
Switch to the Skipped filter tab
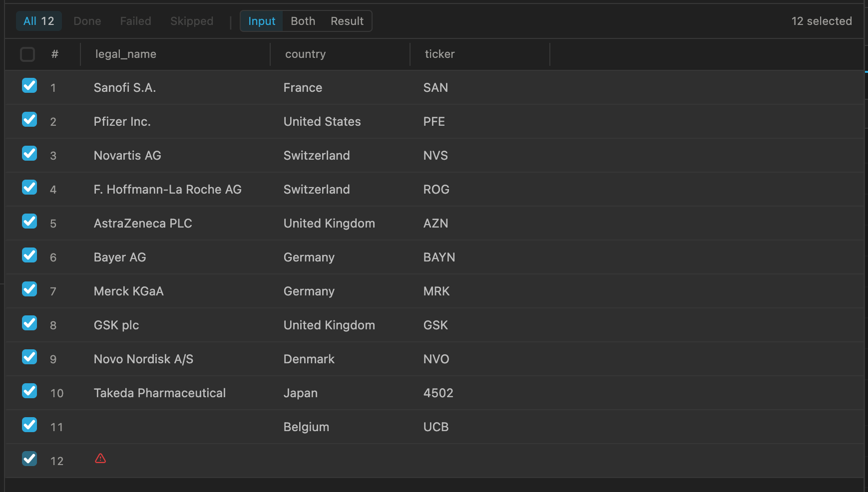pos(192,21)
